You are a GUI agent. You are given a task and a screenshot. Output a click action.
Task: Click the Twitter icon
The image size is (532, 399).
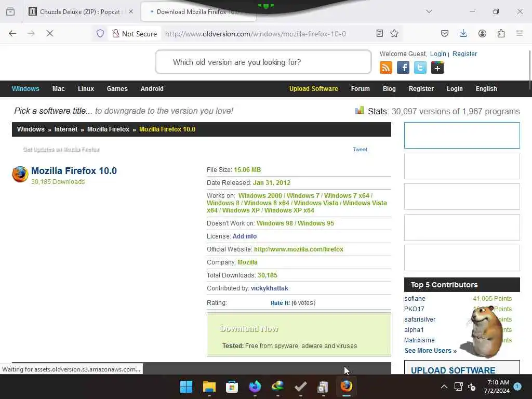420,68
